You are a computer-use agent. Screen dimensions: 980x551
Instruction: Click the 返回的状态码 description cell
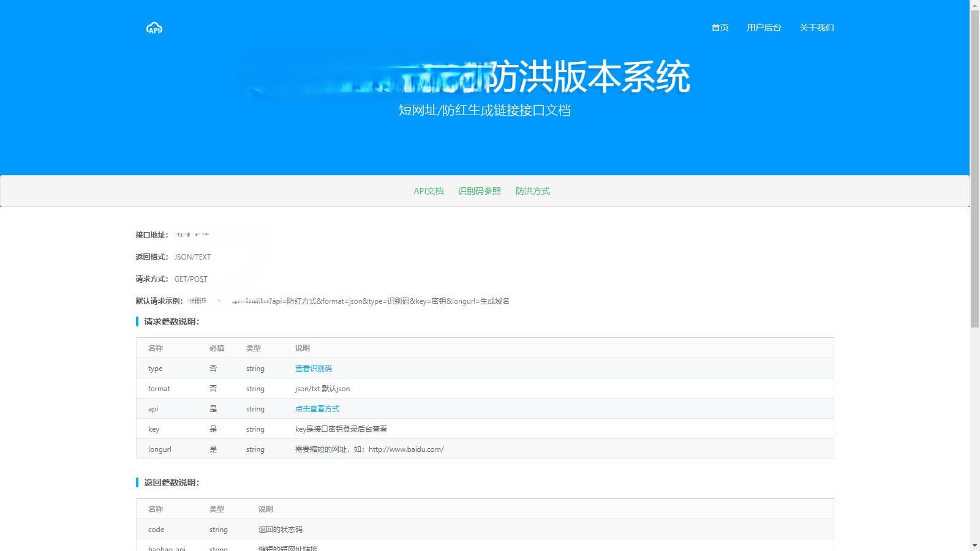tap(281, 530)
